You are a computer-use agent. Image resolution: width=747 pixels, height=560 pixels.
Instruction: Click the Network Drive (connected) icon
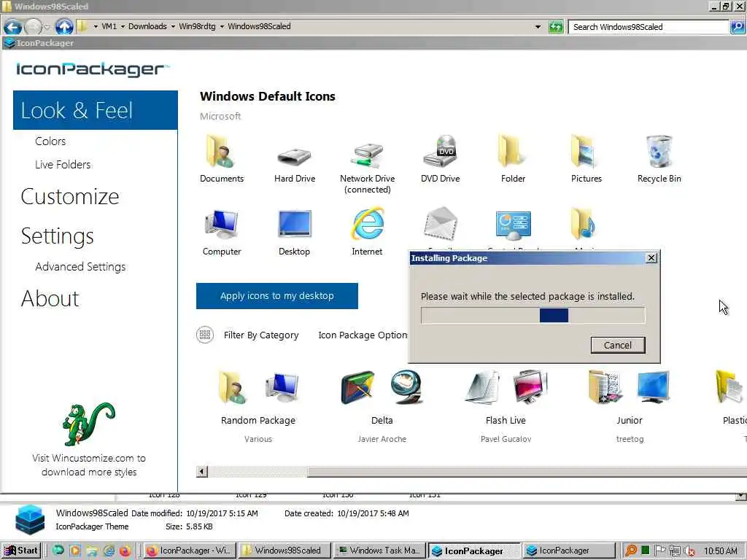click(367, 155)
